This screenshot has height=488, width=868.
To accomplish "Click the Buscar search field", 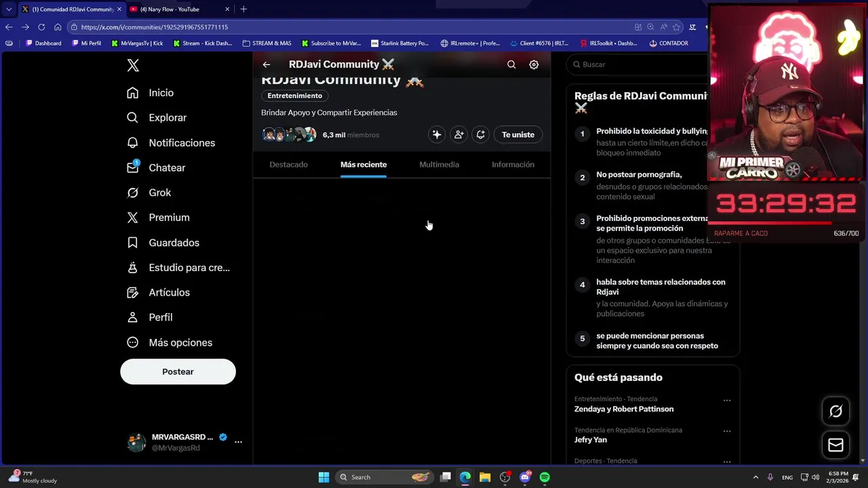I will click(637, 64).
